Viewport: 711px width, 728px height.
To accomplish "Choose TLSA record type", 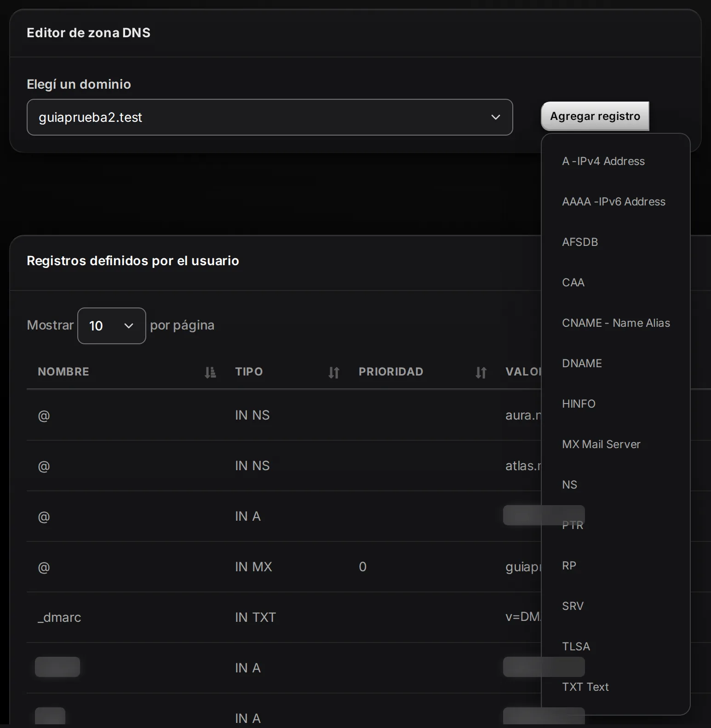I will (576, 647).
